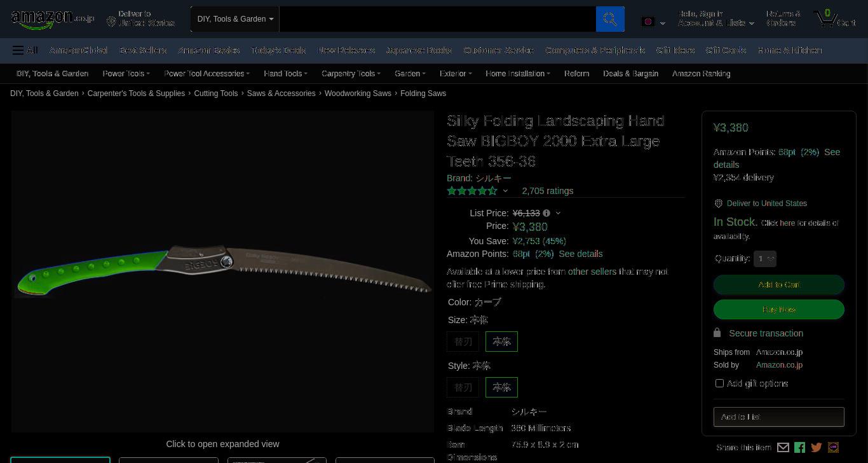This screenshot has width=868, height=463.
Task: Open Gift Cards
Action: click(x=726, y=50)
